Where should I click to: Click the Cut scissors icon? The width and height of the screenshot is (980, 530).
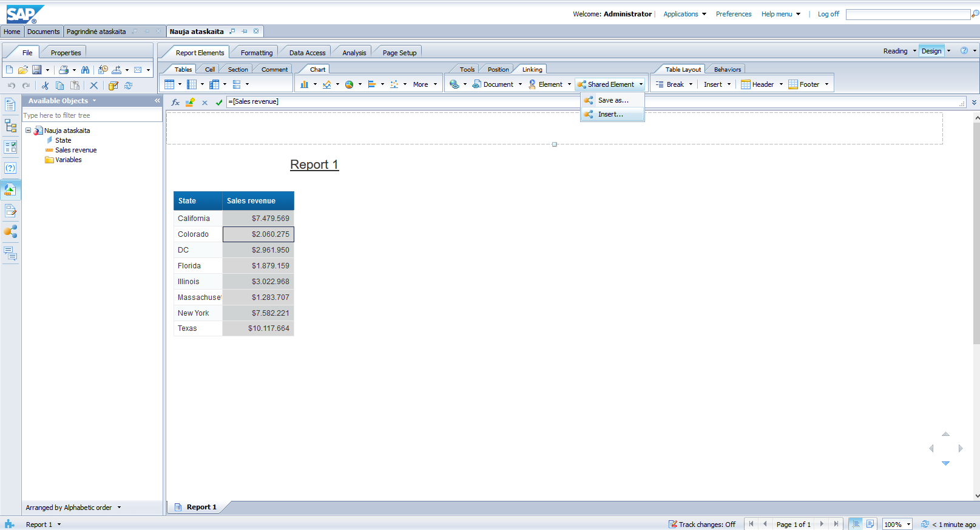(x=45, y=86)
